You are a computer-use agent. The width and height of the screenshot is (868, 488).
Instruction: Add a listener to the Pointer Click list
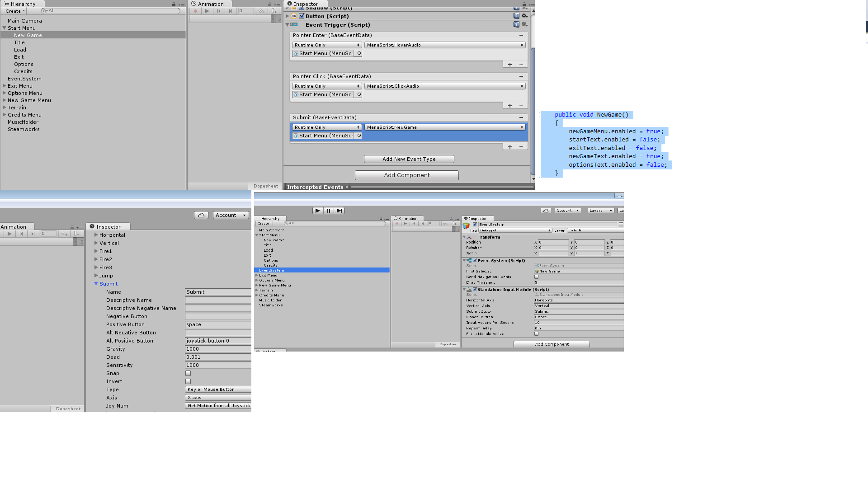click(510, 106)
